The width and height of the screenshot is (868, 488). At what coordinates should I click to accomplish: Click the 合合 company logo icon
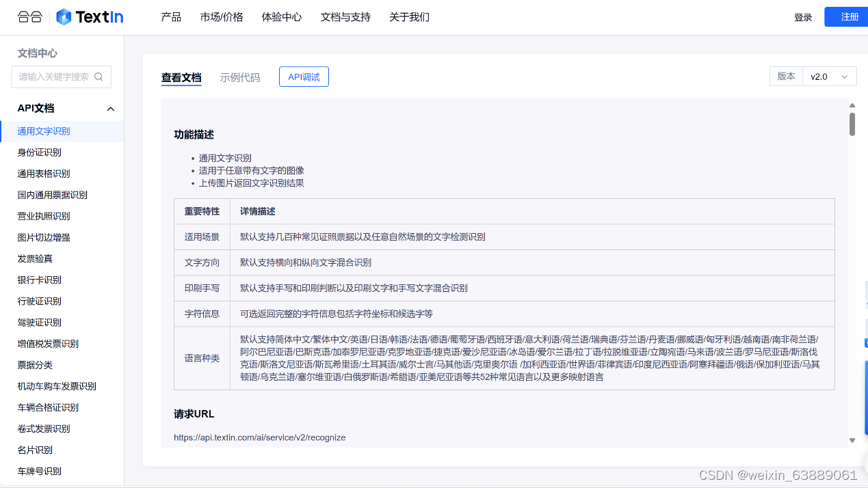click(29, 16)
